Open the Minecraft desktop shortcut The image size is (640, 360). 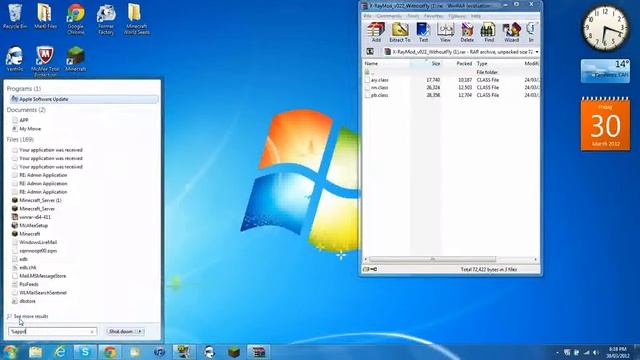tap(76, 59)
